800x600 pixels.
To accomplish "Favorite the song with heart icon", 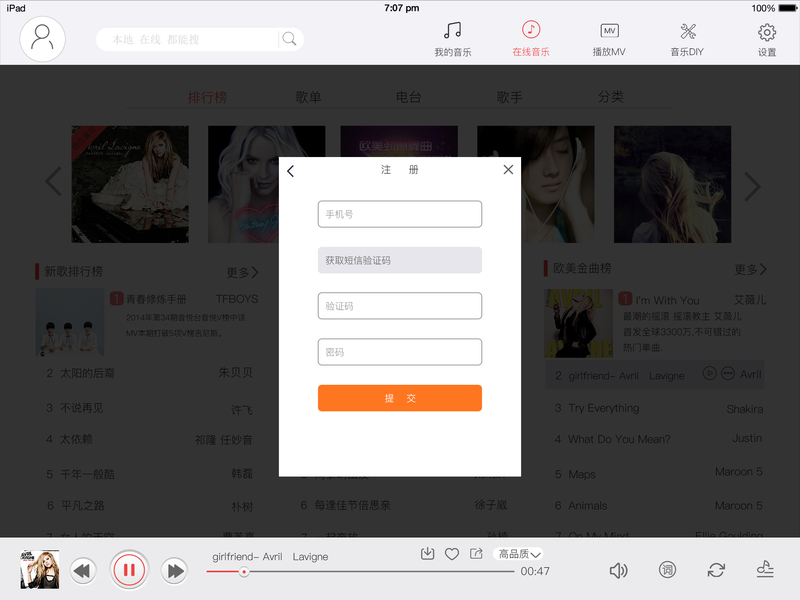I will (x=452, y=554).
